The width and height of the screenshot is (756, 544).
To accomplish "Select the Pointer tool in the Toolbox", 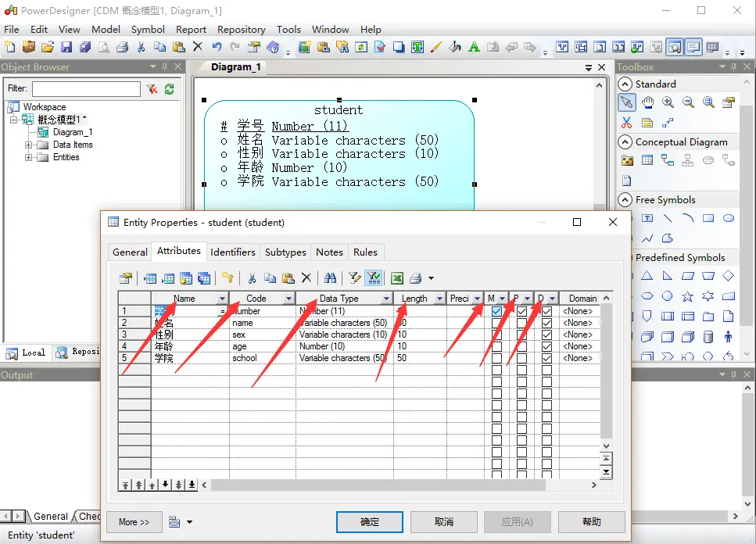I will point(626,102).
